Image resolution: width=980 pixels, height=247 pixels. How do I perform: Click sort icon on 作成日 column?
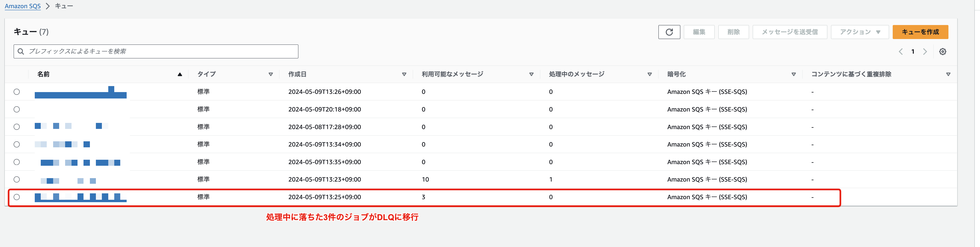(x=404, y=75)
